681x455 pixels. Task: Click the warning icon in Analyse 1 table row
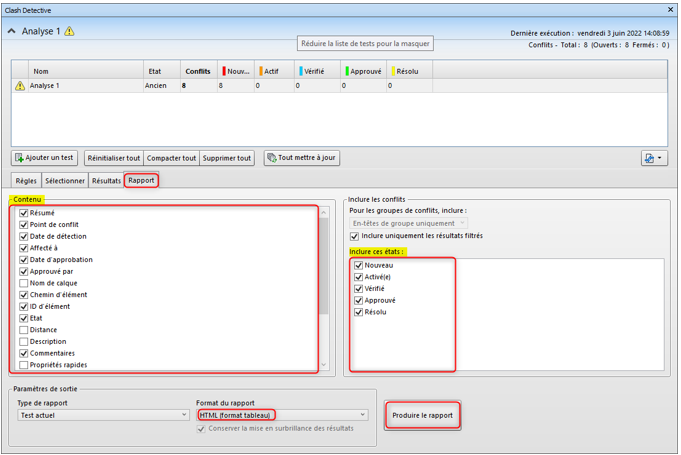[x=20, y=86]
